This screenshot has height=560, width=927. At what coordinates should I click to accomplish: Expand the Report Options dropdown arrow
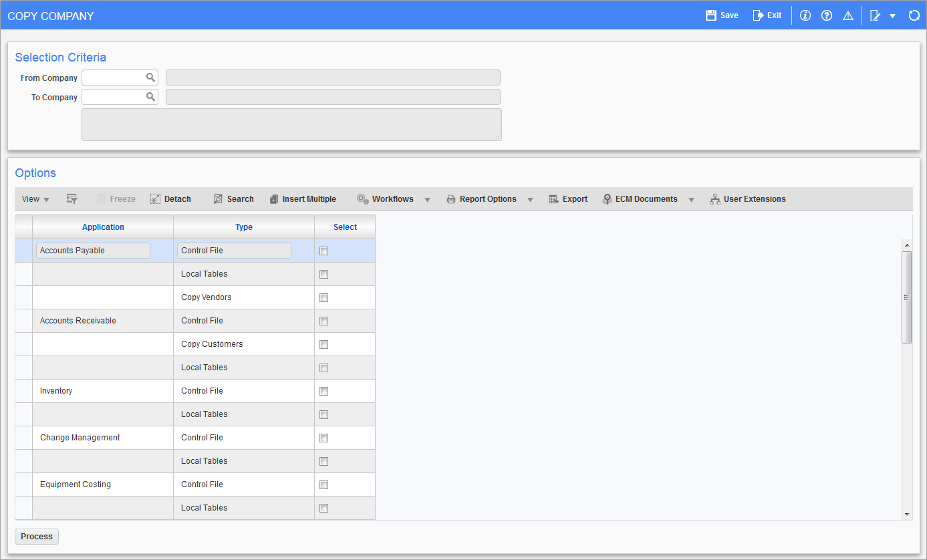tap(530, 199)
